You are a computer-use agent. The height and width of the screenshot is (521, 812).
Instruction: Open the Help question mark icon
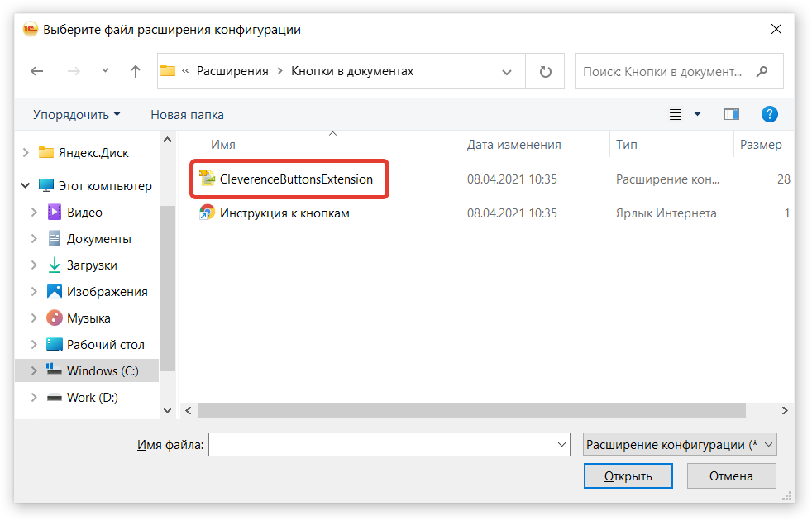tap(769, 114)
